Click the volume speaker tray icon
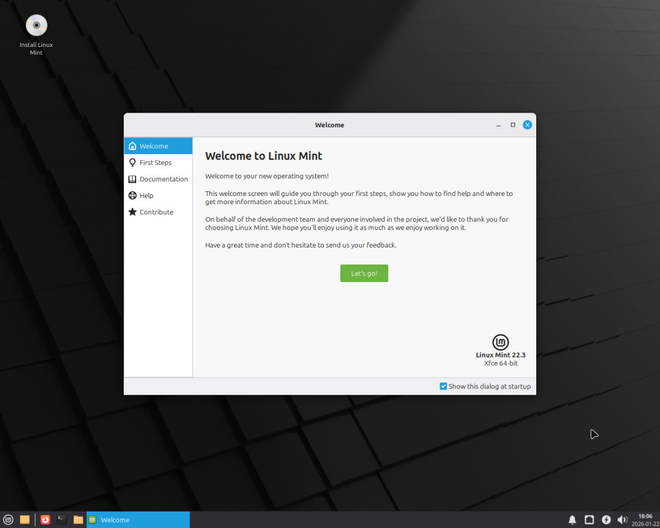 point(622,520)
